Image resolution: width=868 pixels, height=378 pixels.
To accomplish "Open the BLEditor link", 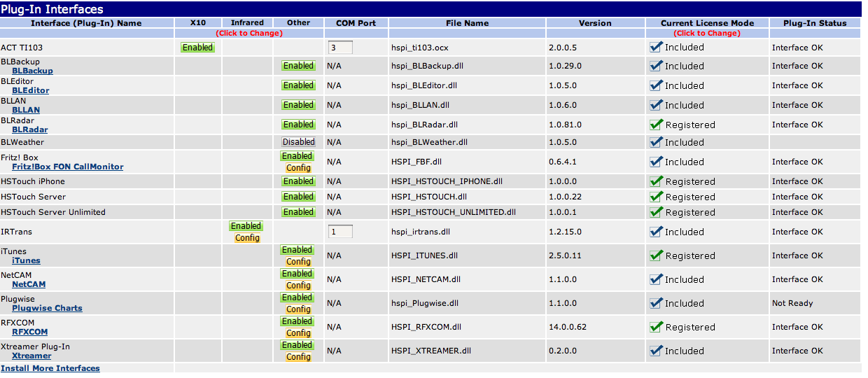I will tap(31, 90).
